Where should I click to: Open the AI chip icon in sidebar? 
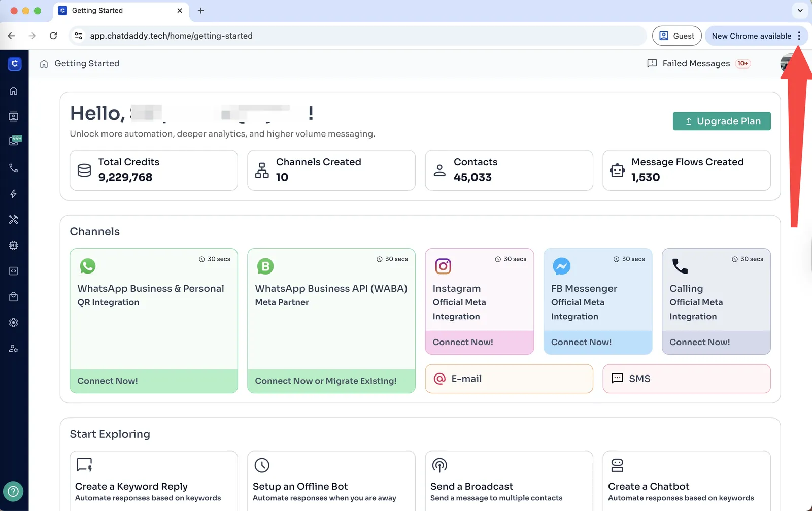pos(14,246)
